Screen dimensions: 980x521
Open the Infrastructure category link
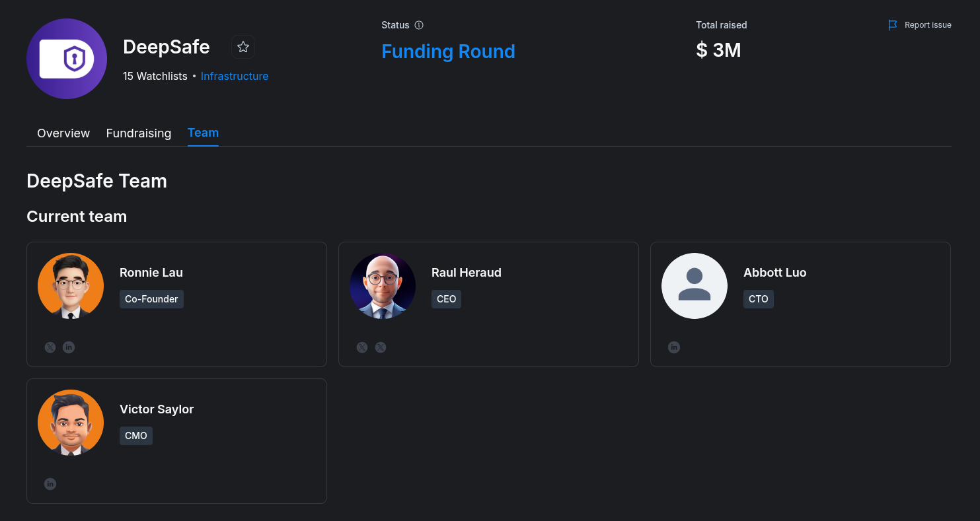[x=235, y=76]
